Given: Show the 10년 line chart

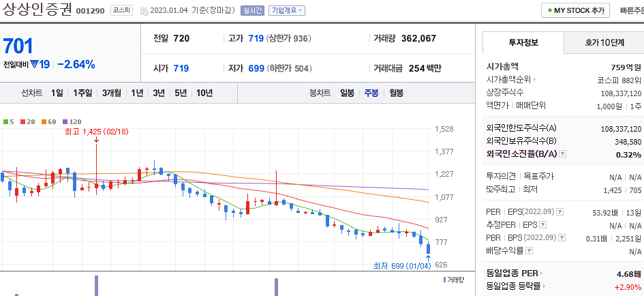Looking at the screenshot, I should pos(204,93).
